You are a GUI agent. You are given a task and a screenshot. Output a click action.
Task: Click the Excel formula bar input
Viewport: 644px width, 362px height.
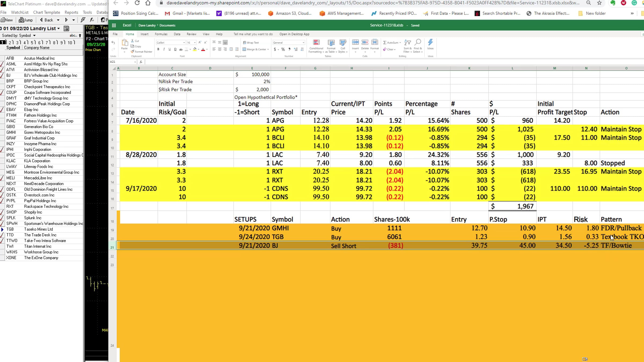click(x=394, y=62)
